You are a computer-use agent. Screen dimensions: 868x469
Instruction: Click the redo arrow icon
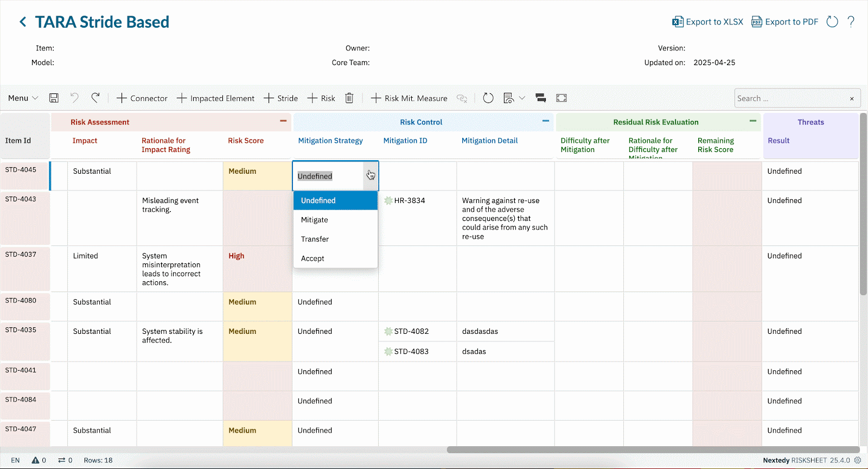(x=95, y=98)
